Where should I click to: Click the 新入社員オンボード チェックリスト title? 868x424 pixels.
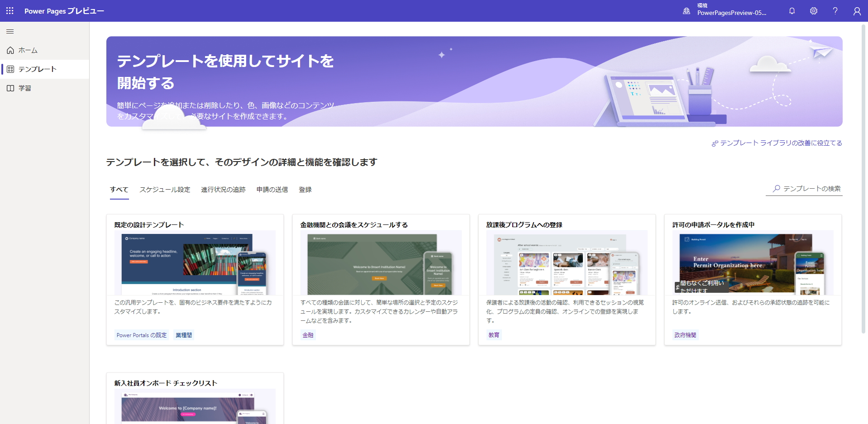pos(166,383)
